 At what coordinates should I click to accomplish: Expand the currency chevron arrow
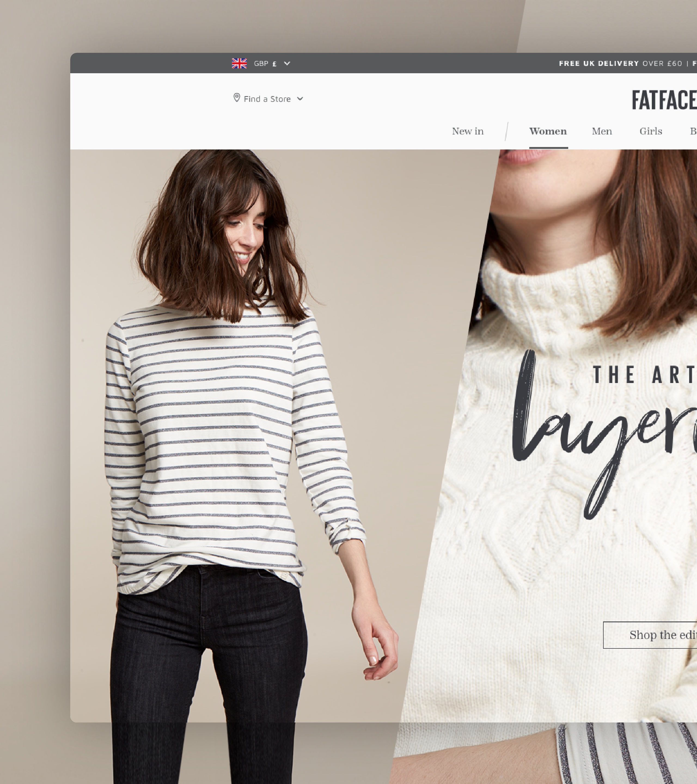[287, 63]
